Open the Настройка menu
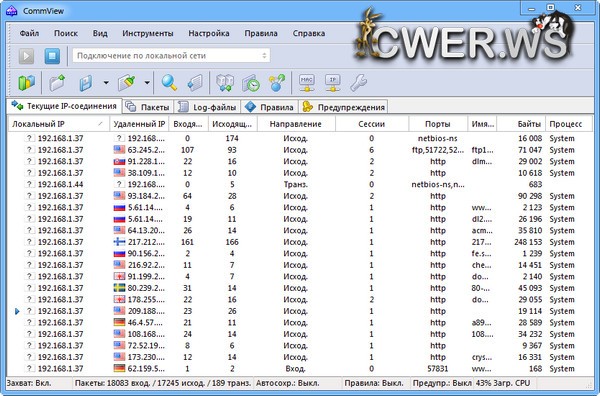This screenshot has height=396, width=600. [x=209, y=33]
